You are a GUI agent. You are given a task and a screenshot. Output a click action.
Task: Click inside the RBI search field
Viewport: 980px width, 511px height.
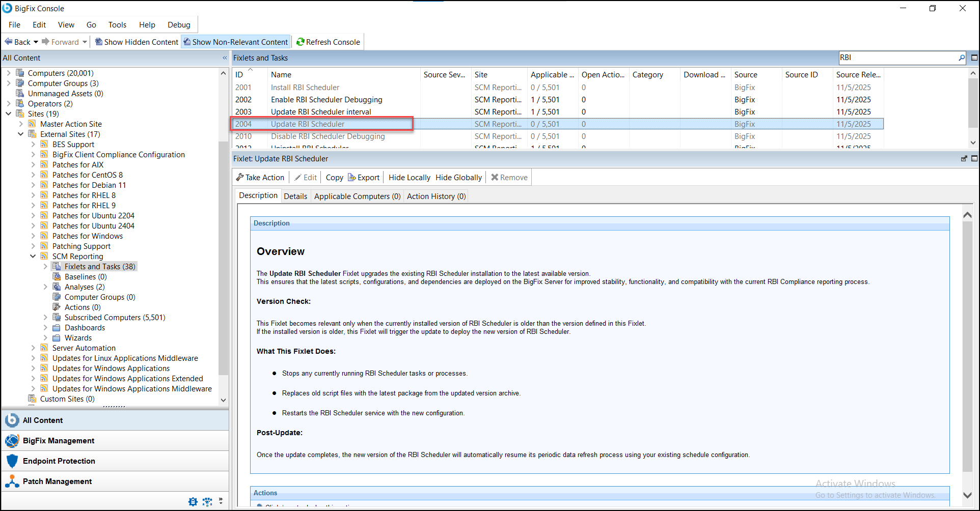click(896, 58)
